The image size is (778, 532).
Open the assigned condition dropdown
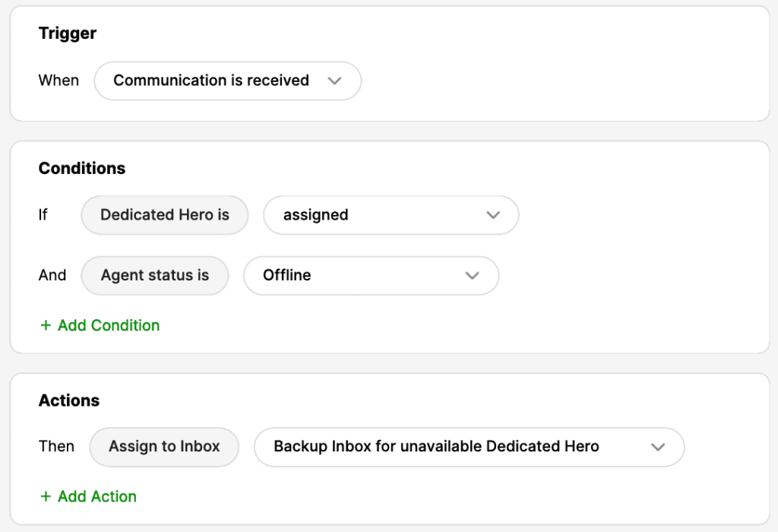pos(391,215)
